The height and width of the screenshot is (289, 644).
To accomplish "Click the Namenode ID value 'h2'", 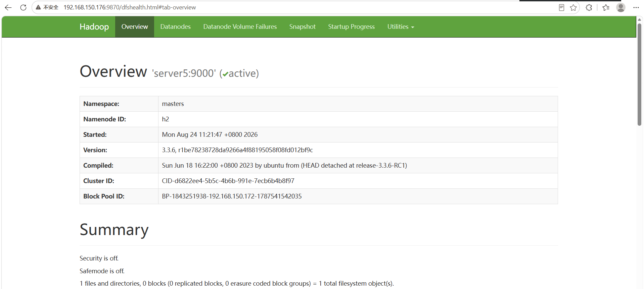I will pos(166,119).
